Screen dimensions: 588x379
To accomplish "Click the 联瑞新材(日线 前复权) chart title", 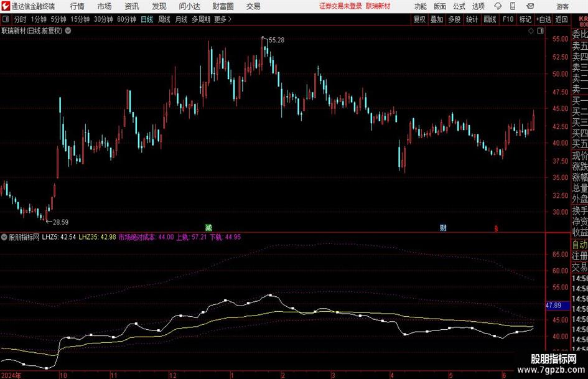I will point(32,30).
